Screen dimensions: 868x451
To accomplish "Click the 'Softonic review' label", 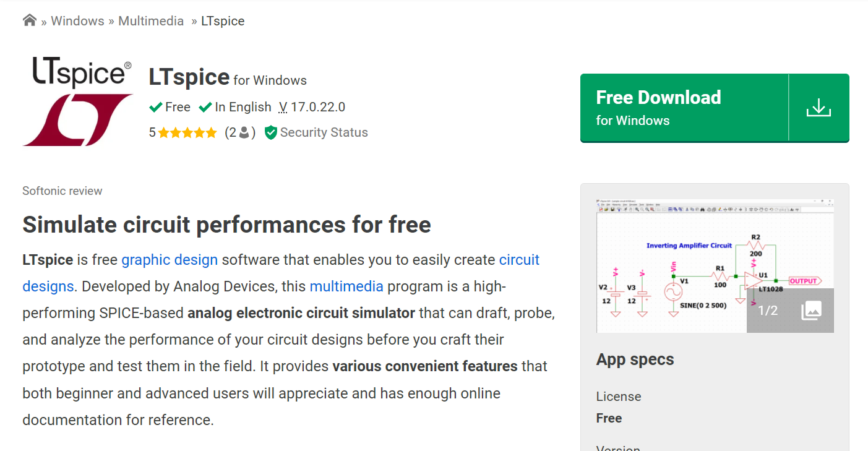I will click(x=62, y=191).
